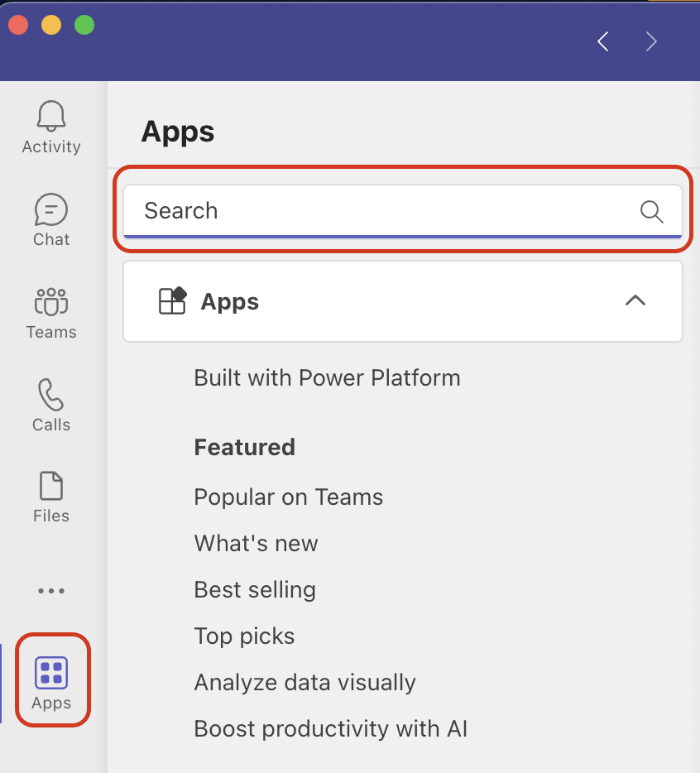Show more apps with the ellipsis icon
Screen dimensions: 700x773
pos(51,591)
